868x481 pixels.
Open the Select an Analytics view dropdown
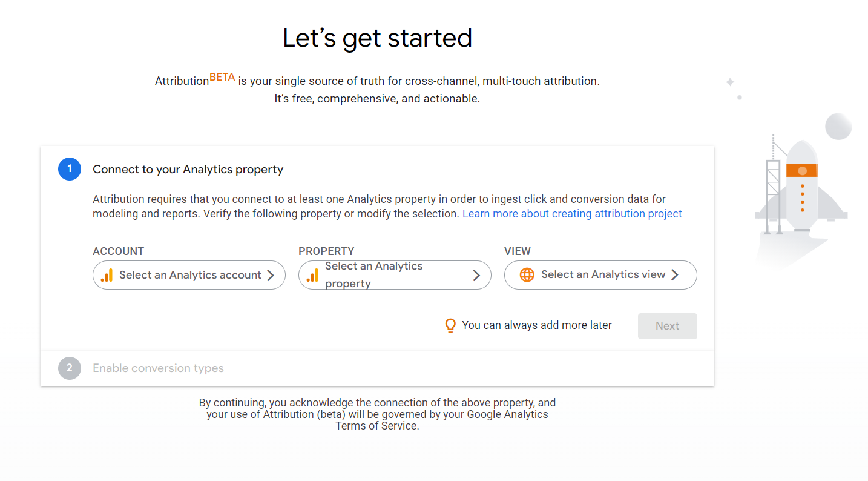pos(600,275)
